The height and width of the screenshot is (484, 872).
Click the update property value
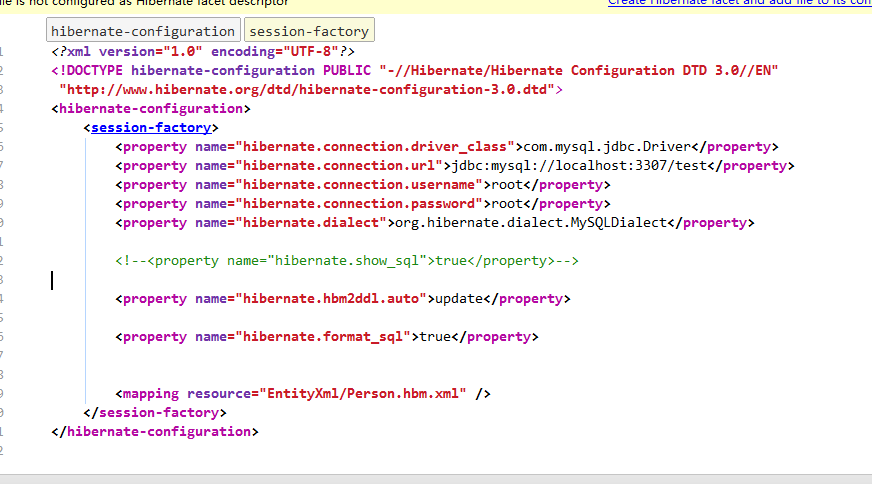coord(459,299)
